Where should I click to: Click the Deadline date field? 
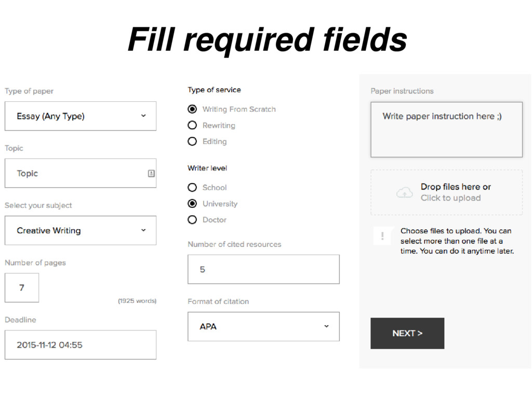pos(81,345)
